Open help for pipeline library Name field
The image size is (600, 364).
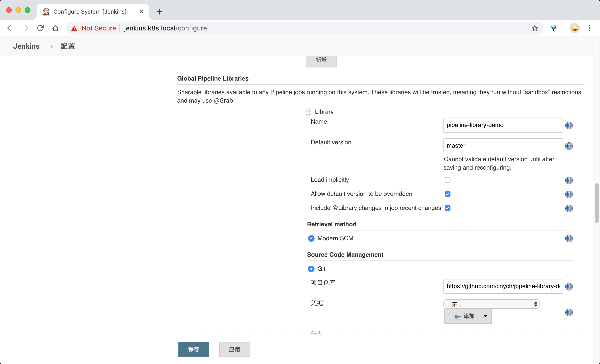[x=569, y=125]
